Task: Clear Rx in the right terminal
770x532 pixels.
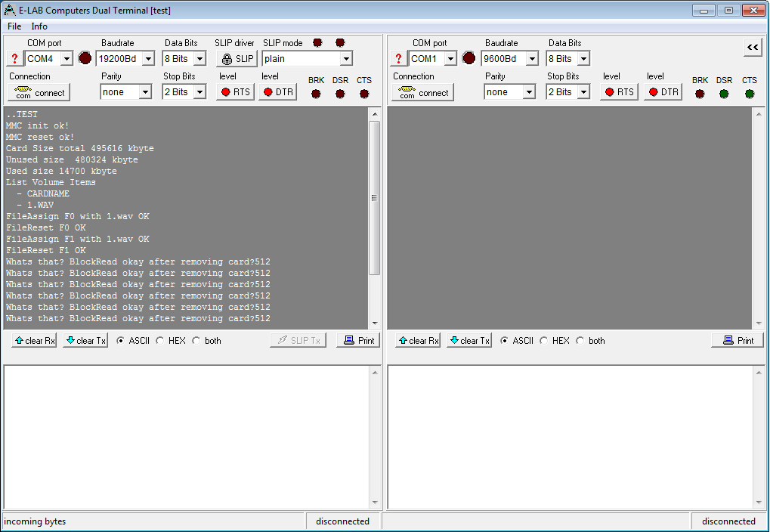Action: click(x=418, y=340)
